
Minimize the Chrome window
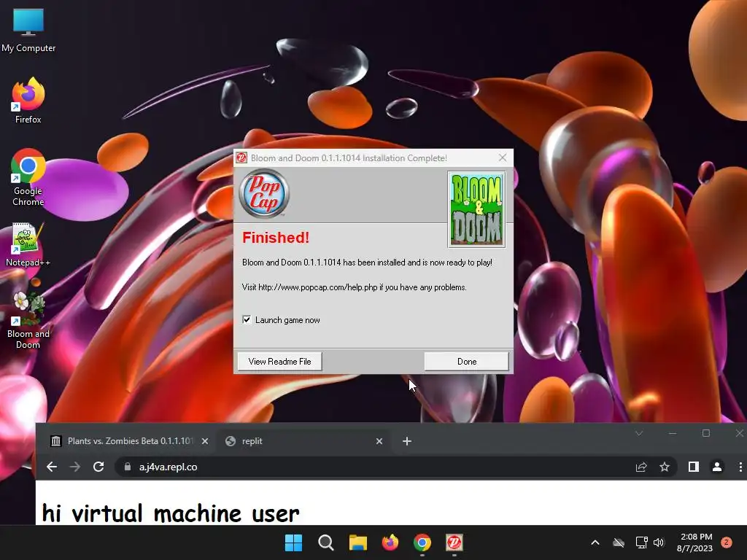[672, 433]
